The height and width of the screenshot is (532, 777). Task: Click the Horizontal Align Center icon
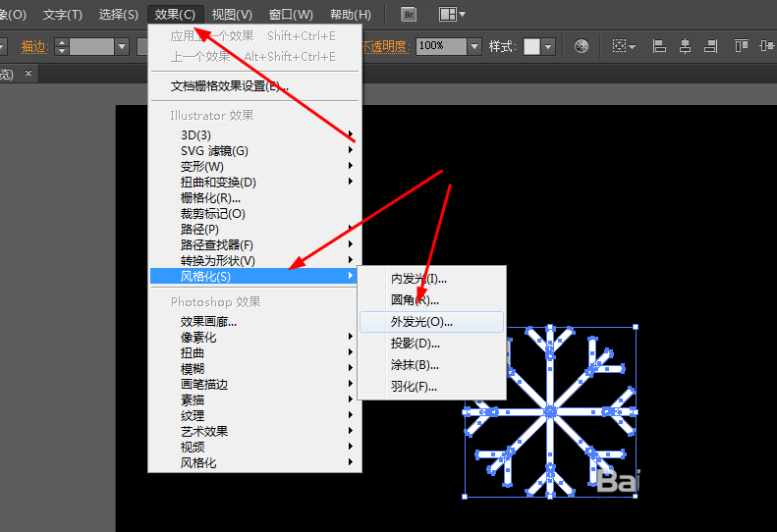click(x=686, y=46)
